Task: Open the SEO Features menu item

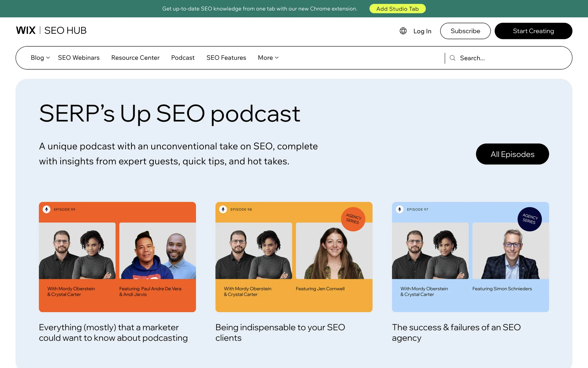Action: 226,58
